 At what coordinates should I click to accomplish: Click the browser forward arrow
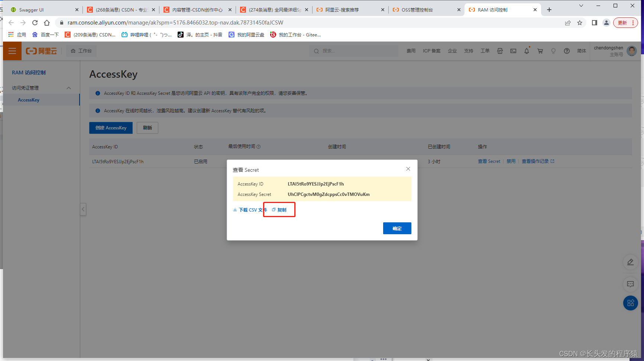pos(23,23)
